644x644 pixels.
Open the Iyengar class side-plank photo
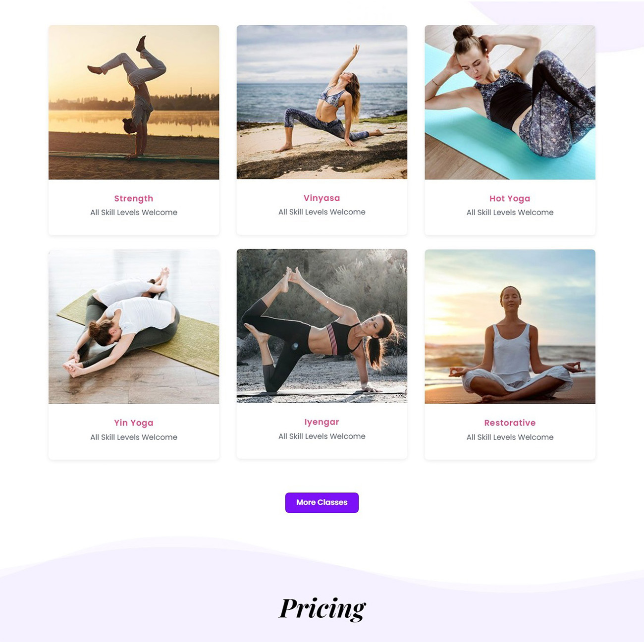coord(322,326)
